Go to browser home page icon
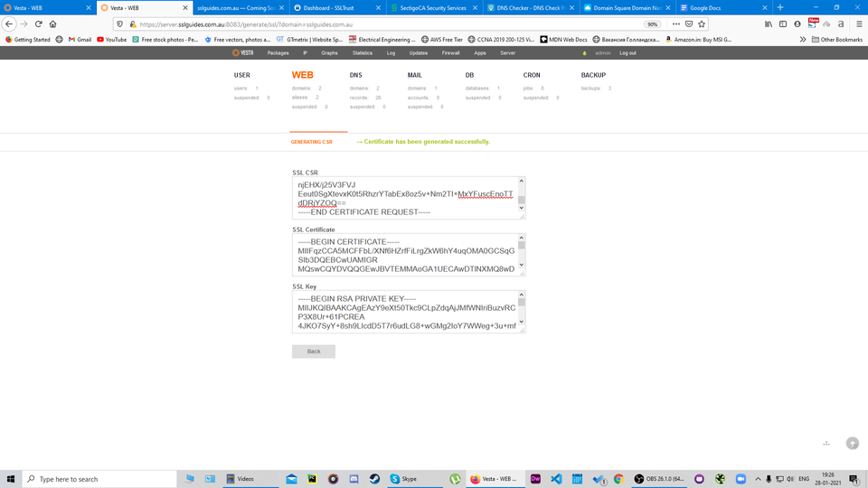Image resolution: width=868 pixels, height=488 pixels. click(x=52, y=24)
